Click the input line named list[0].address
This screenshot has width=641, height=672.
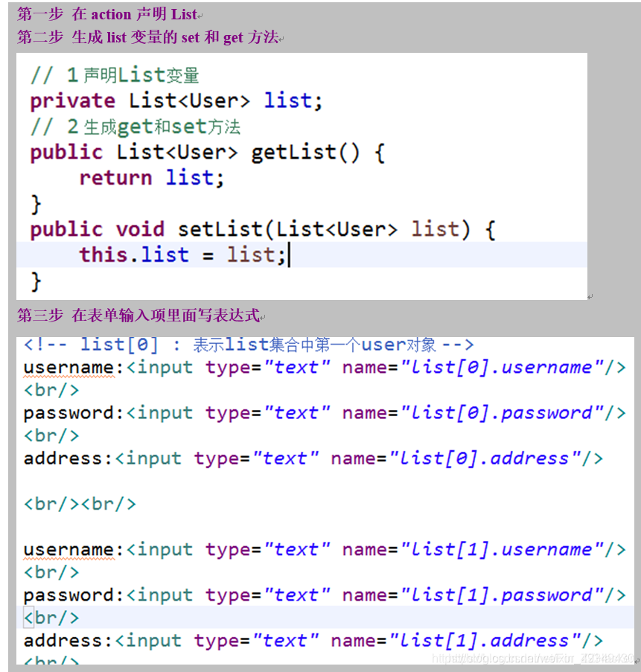[313, 458]
